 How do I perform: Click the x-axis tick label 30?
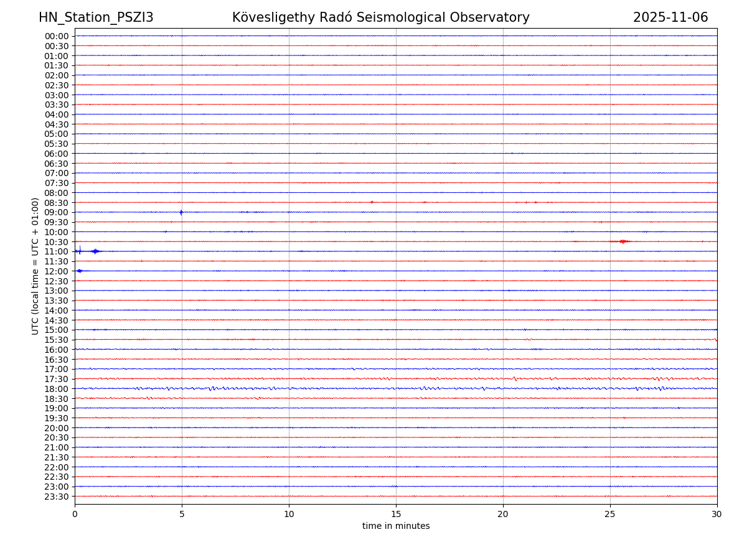click(717, 515)
